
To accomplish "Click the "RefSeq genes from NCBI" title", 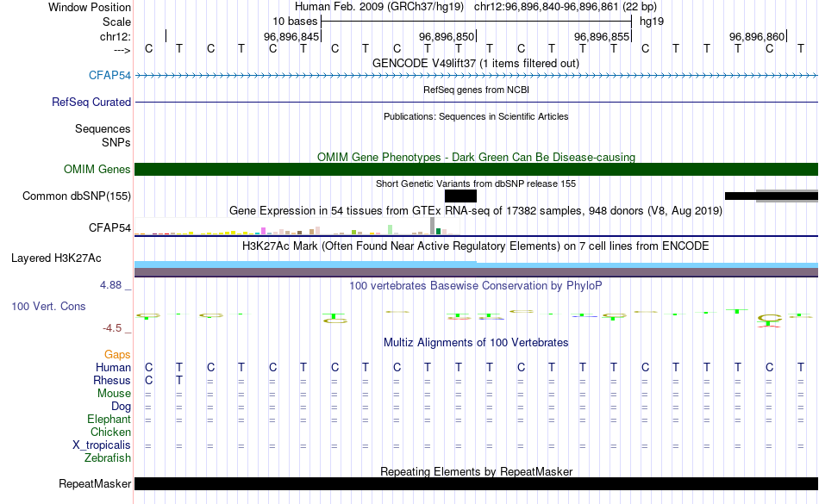I will click(x=476, y=90).
